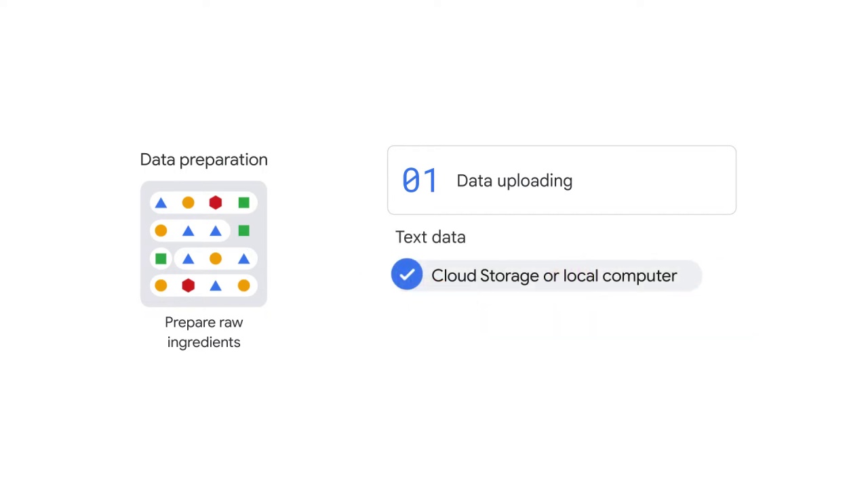Click the 'Data uploading' label text
868x488 pixels.
point(515,181)
